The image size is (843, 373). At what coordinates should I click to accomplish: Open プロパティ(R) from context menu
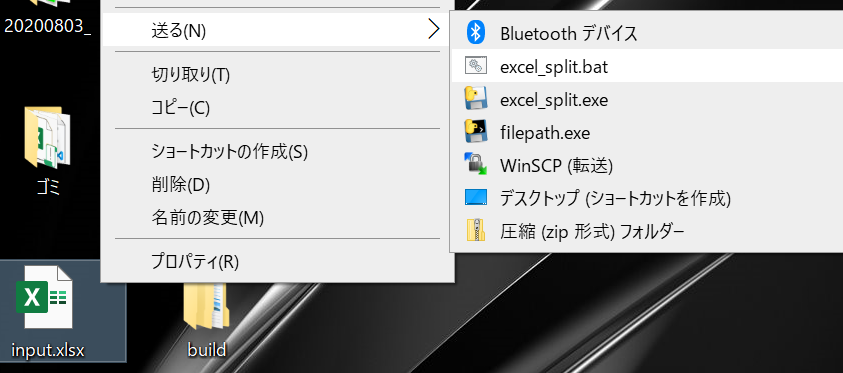tap(277, 262)
